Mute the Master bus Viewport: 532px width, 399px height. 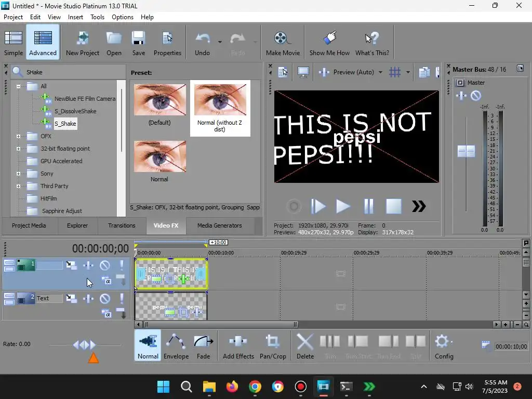(x=476, y=96)
